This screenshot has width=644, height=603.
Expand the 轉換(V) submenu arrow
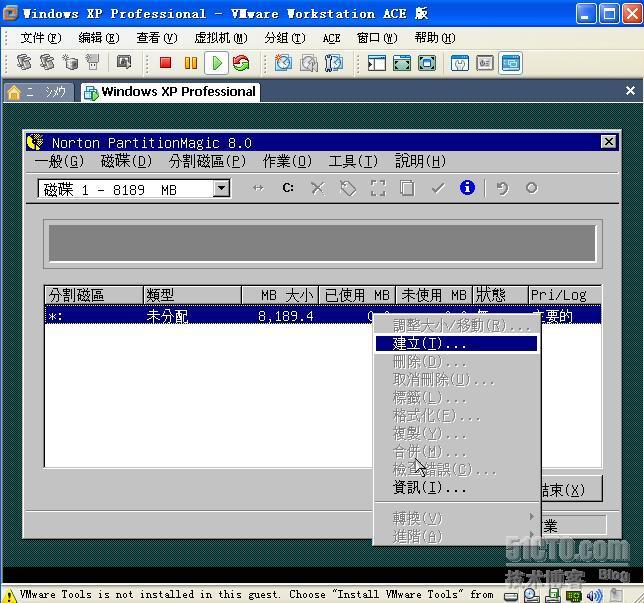(x=532, y=516)
